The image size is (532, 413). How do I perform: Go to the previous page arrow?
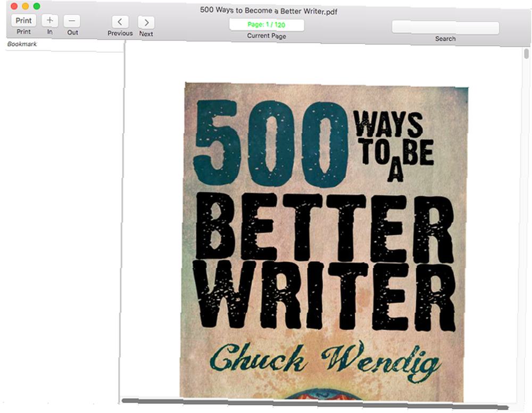[120, 22]
